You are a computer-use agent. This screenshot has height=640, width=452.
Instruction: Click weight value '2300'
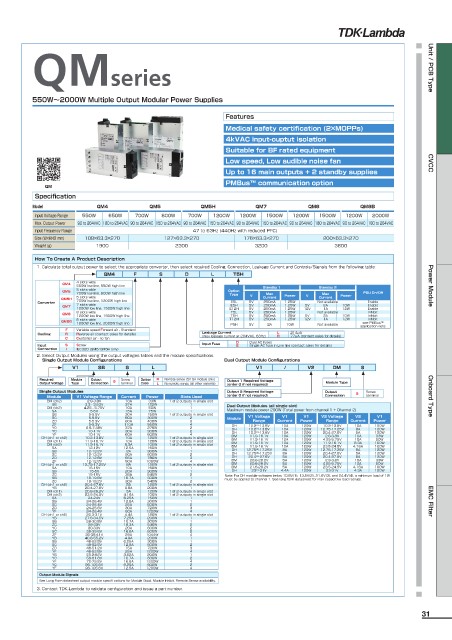[181, 246]
